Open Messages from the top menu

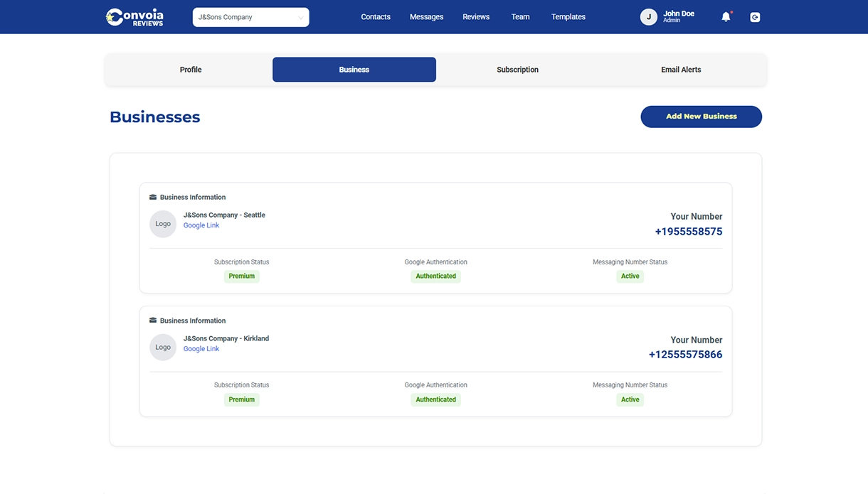[426, 17]
